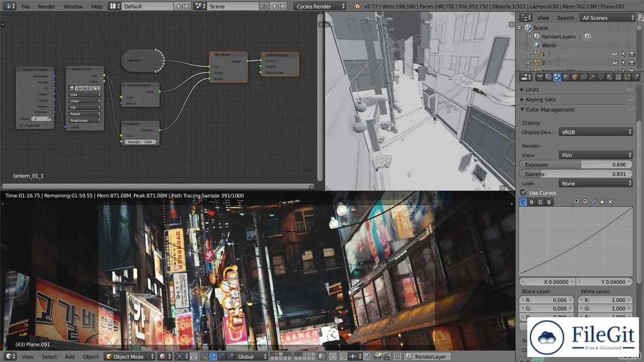The height and width of the screenshot is (362, 644).
Task: Open the Object Mode dropdown
Action: pos(129,356)
